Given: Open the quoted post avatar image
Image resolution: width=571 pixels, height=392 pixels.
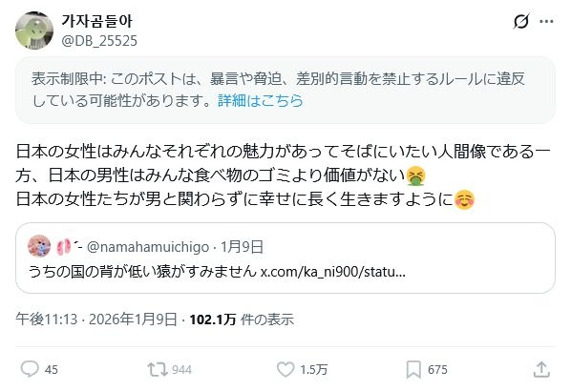Looking at the screenshot, I should [39, 246].
